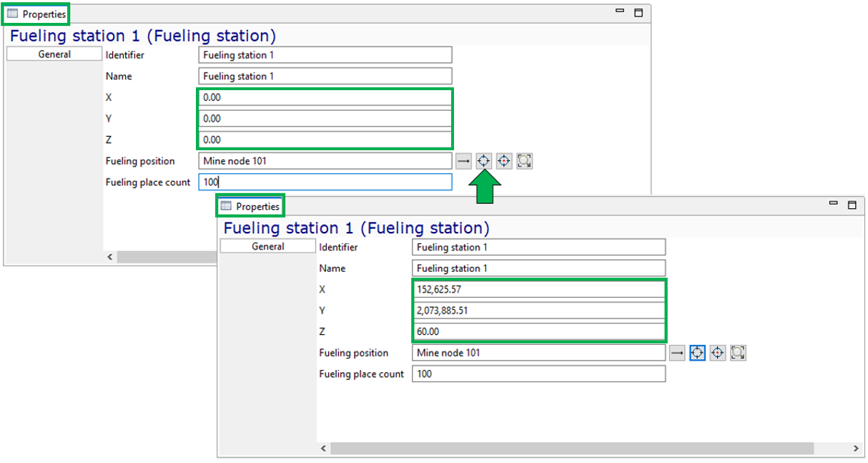Image resolution: width=868 pixels, height=463 pixels.
Task: Click red-dot crosshair icon in front window
Action: [719, 353]
